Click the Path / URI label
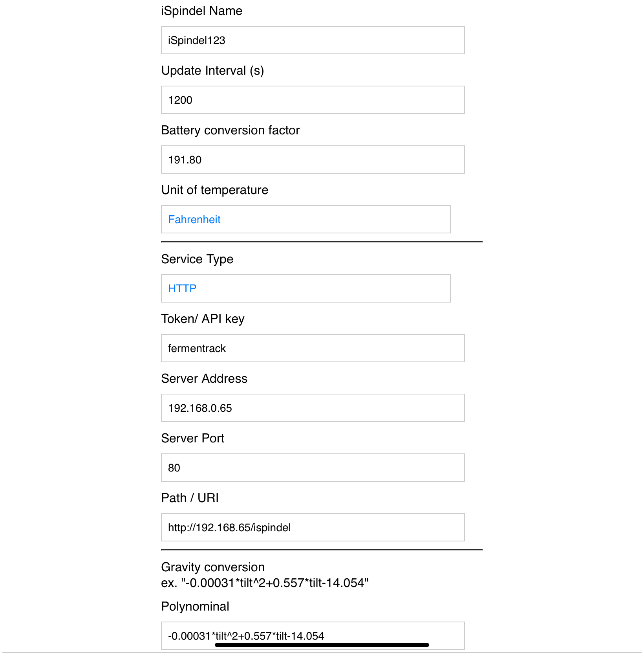644x653 pixels. click(x=190, y=498)
